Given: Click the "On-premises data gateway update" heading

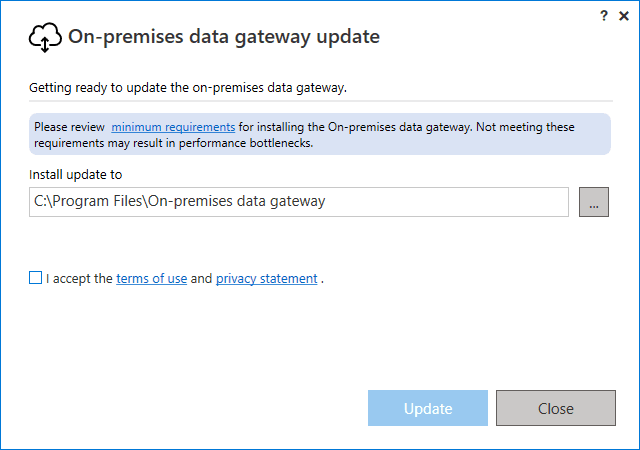Looking at the screenshot, I should (223, 38).
